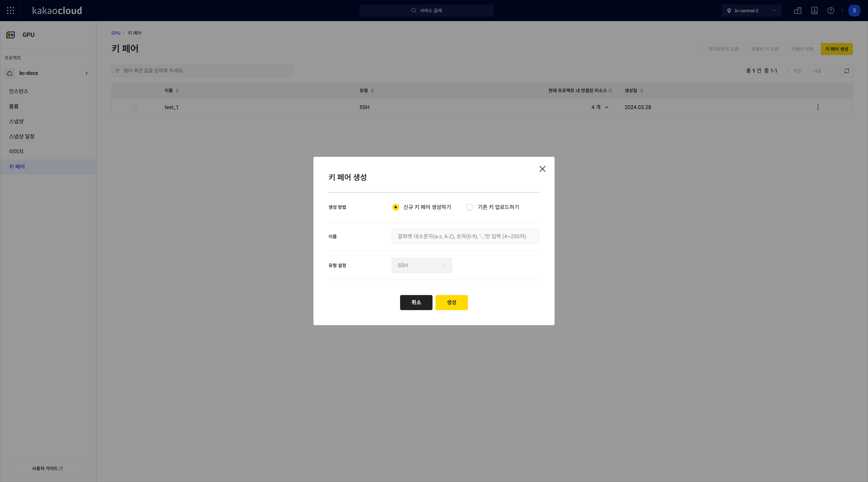Click the filter icon in filter bar
This screenshot has width=868, height=482.
(118, 71)
